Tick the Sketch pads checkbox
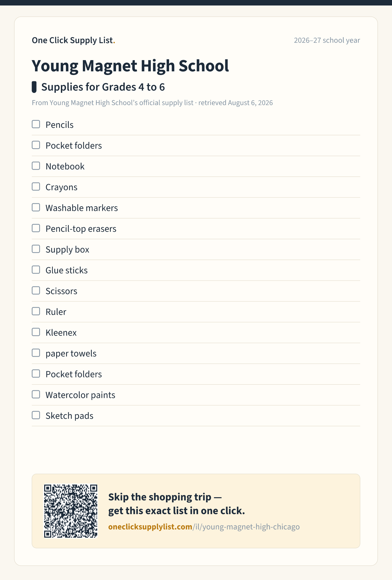 [36, 415]
